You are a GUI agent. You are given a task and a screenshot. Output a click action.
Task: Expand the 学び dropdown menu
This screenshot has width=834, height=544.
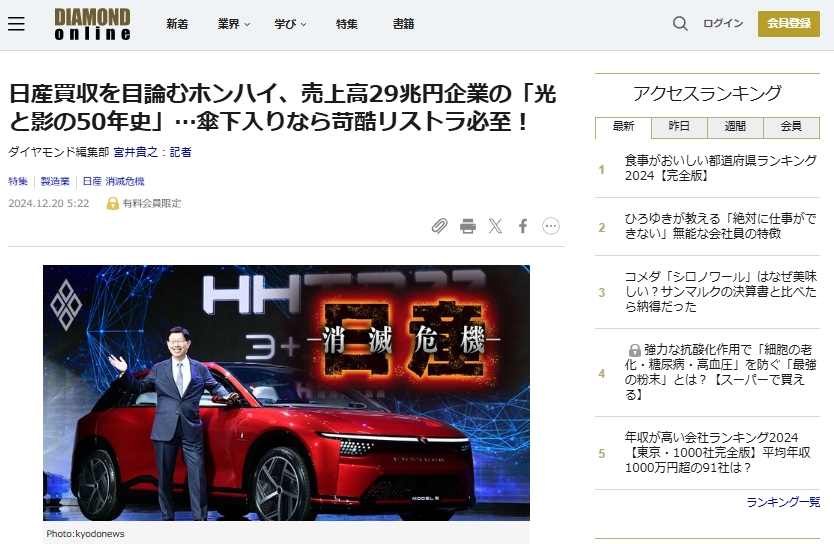point(290,24)
